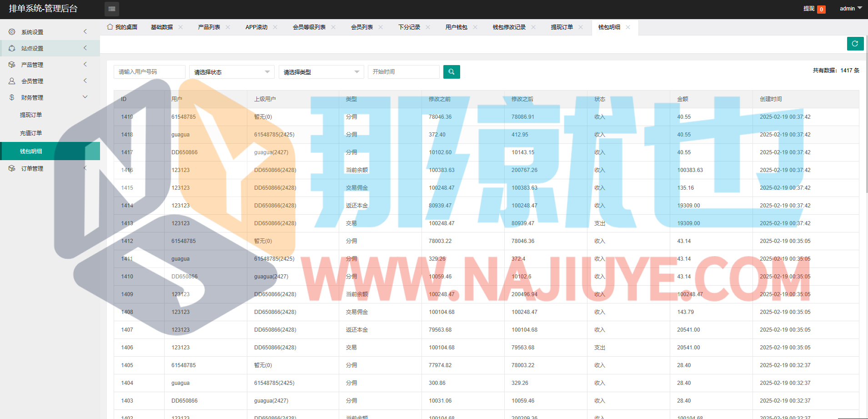Click the 系统设置 gear icon
The image size is (868, 419).
pos(12,32)
